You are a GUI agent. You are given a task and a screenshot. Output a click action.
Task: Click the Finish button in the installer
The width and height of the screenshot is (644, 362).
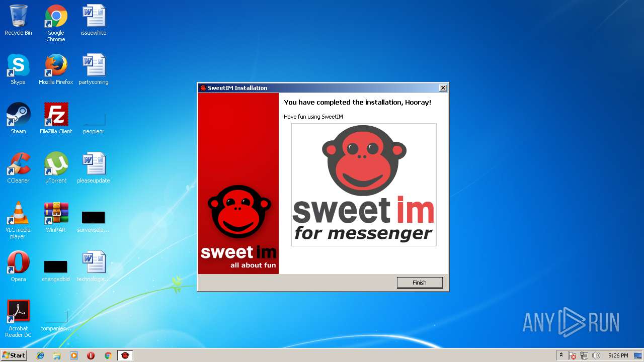coord(420,283)
